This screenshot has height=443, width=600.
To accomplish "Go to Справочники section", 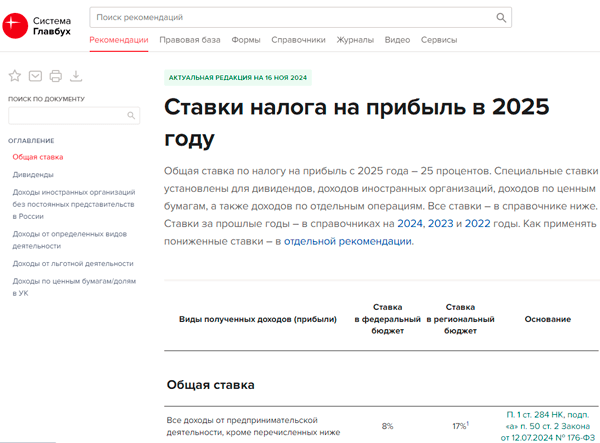I will pyautogui.click(x=299, y=40).
